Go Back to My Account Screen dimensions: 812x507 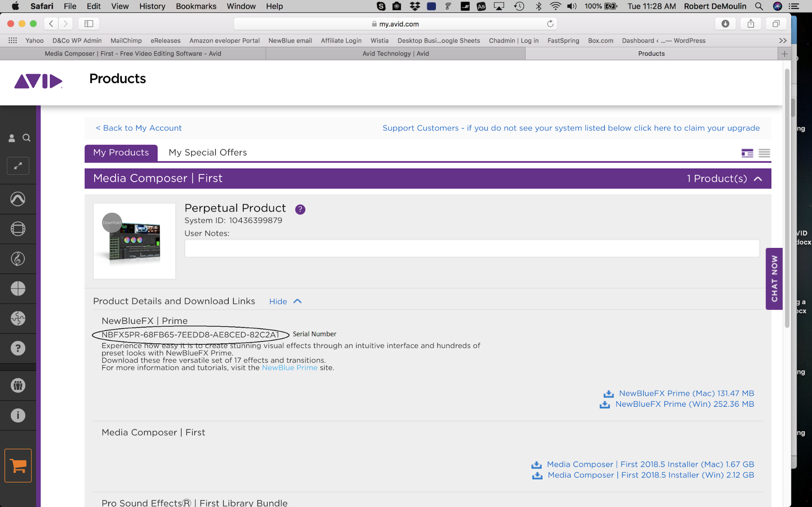(139, 128)
